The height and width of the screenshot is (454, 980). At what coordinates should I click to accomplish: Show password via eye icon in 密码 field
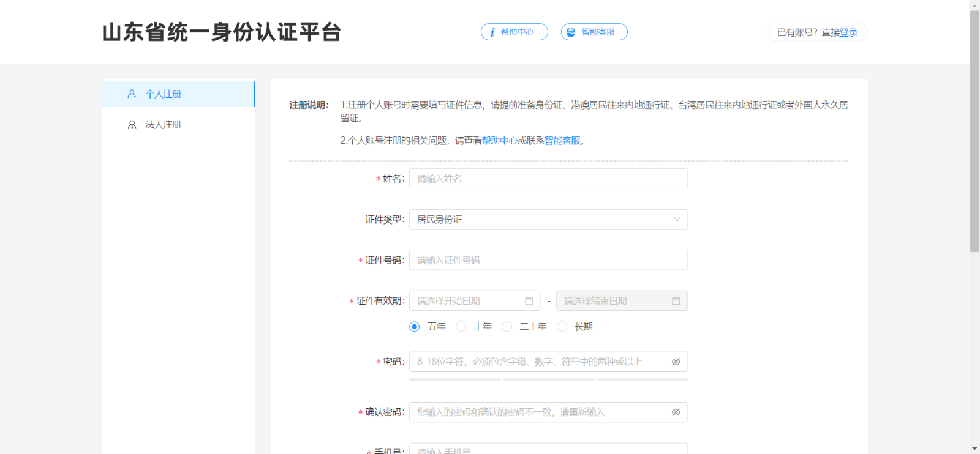click(x=676, y=362)
